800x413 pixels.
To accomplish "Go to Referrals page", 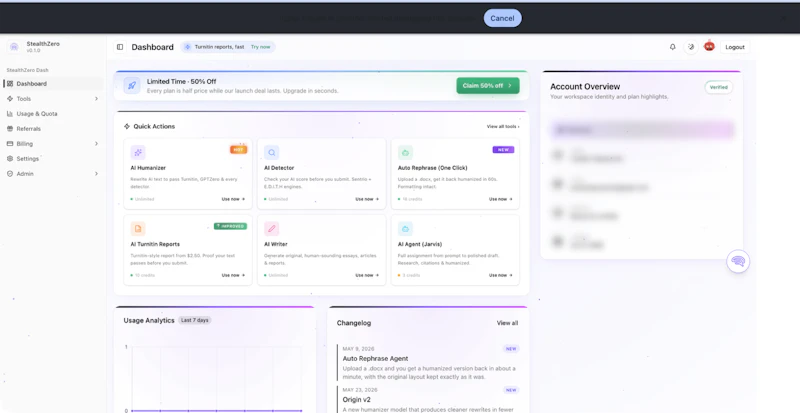I will click(x=53, y=129).
